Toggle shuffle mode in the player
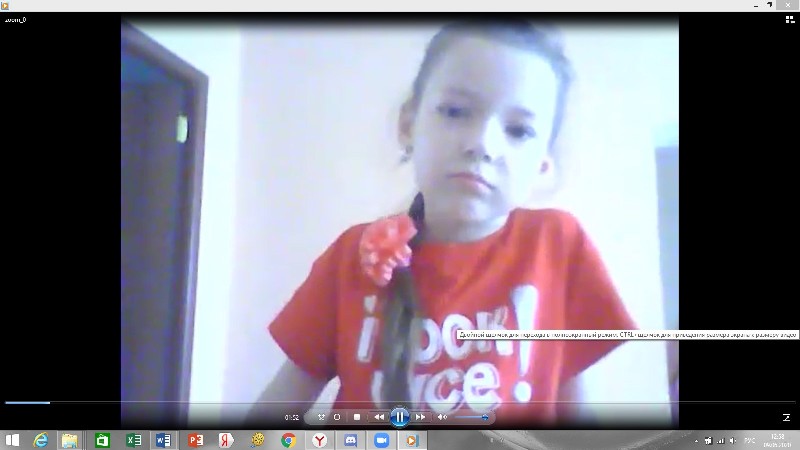The width and height of the screenshot is (800, 450). [x=321, y=416]
